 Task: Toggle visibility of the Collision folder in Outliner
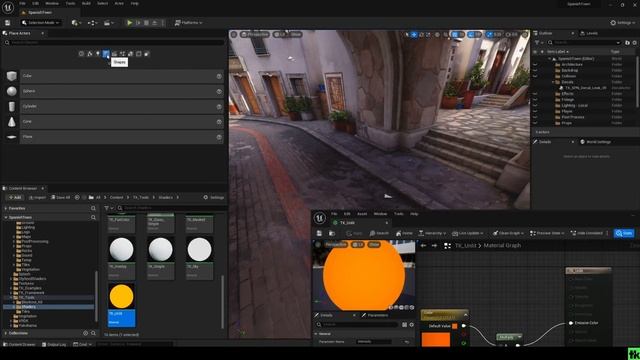pos(535,76)
